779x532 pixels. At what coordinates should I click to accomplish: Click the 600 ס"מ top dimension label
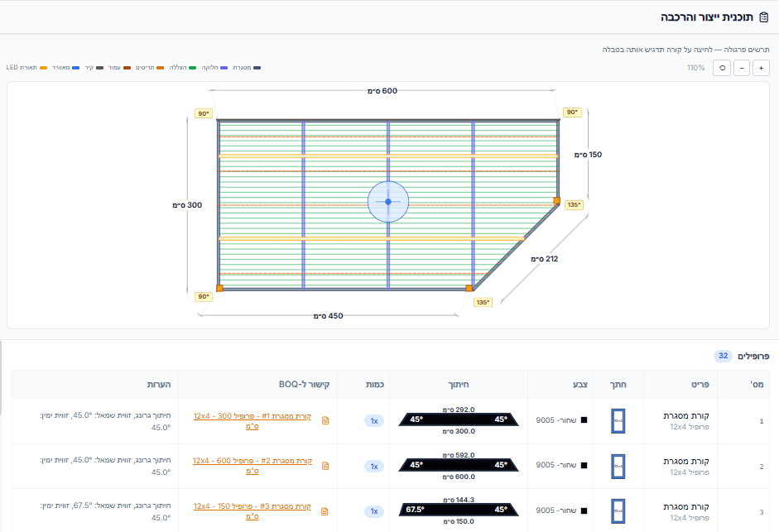click(382, 90)
